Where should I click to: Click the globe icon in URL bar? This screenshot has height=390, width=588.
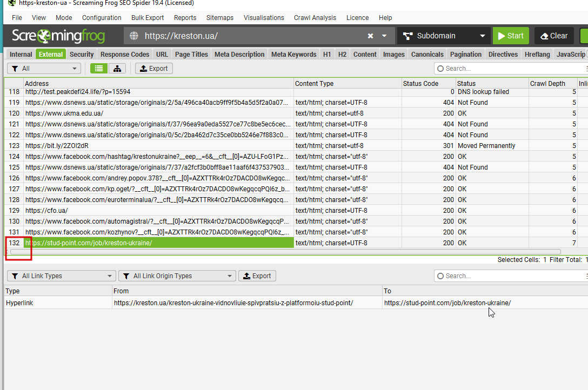pyautogui.click(x=134, y=36)
